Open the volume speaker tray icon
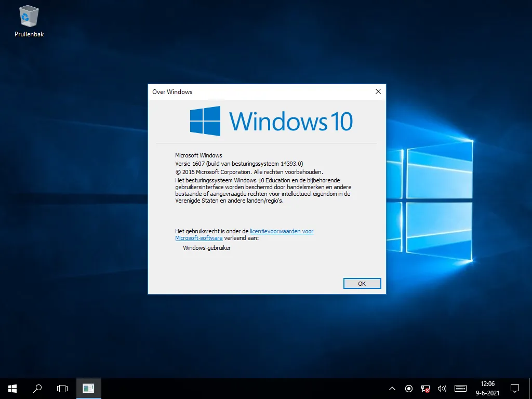Screen dimensions: 532x399 442,389
